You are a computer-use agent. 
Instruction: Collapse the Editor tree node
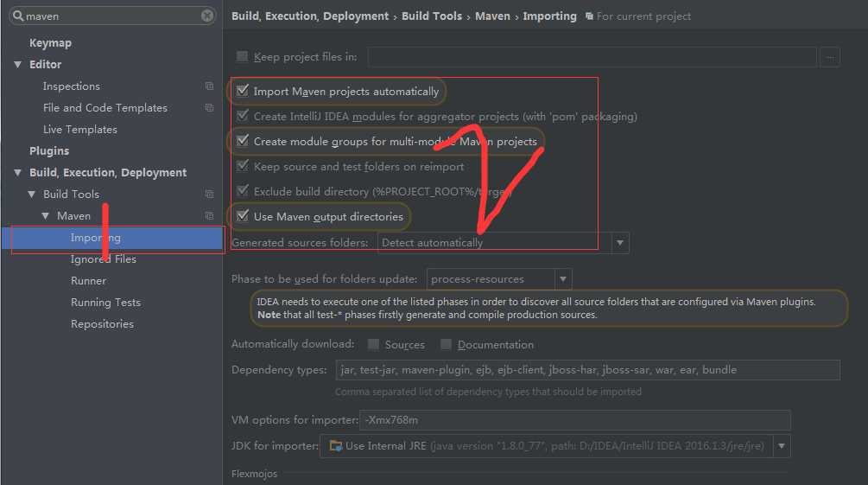click(18, 64)
